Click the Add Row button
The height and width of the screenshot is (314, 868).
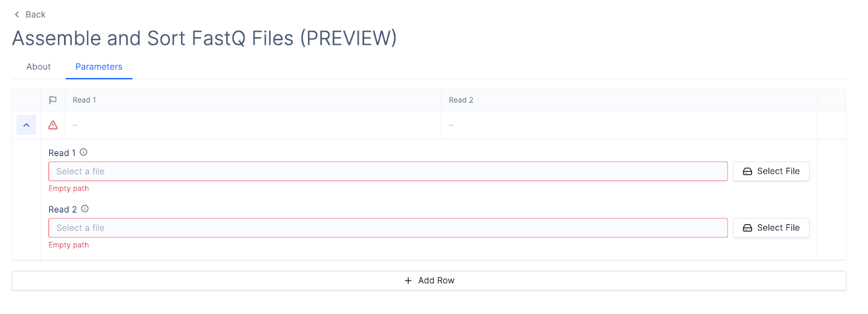pyautogui.click(x=429, y=280)
